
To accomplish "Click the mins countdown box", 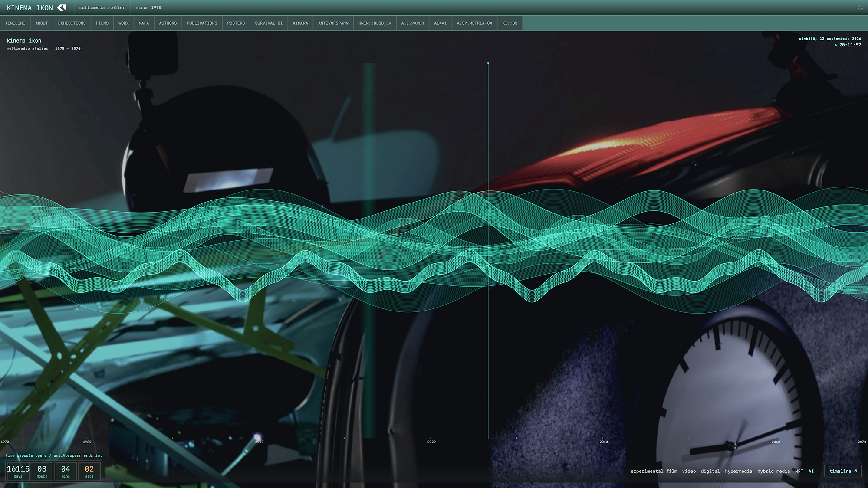I will [x=66, y=472].
